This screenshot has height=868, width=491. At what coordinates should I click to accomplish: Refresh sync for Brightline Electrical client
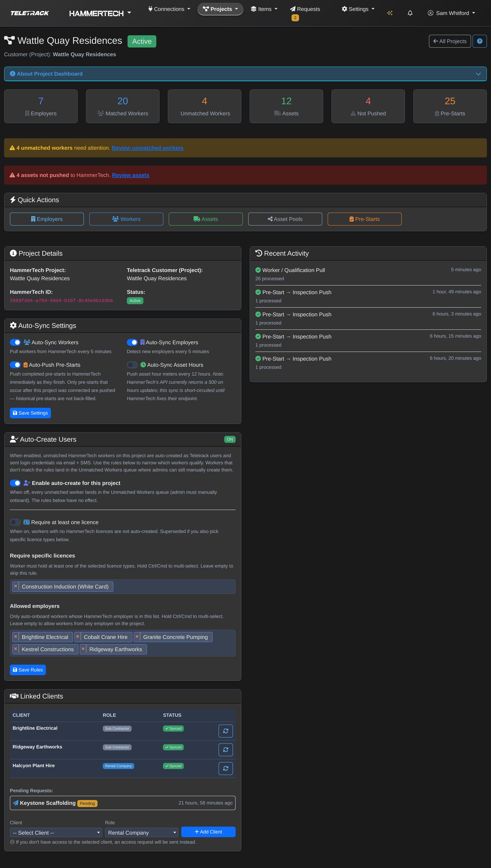point(226,731)
